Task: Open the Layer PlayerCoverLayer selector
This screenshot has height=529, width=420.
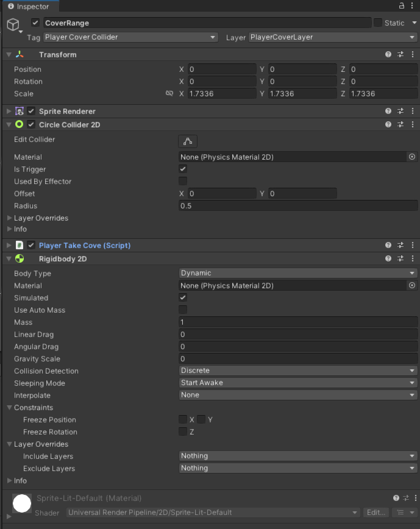Action: [332, 37]
